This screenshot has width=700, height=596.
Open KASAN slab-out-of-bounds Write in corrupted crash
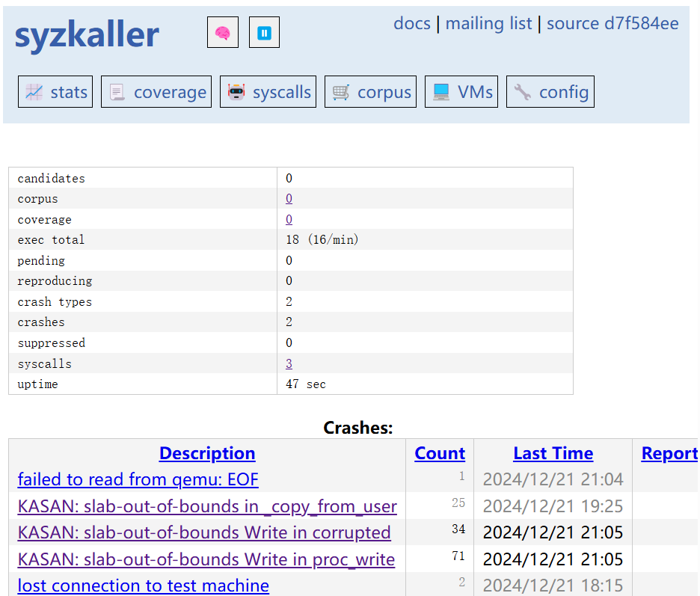(204, 532)
